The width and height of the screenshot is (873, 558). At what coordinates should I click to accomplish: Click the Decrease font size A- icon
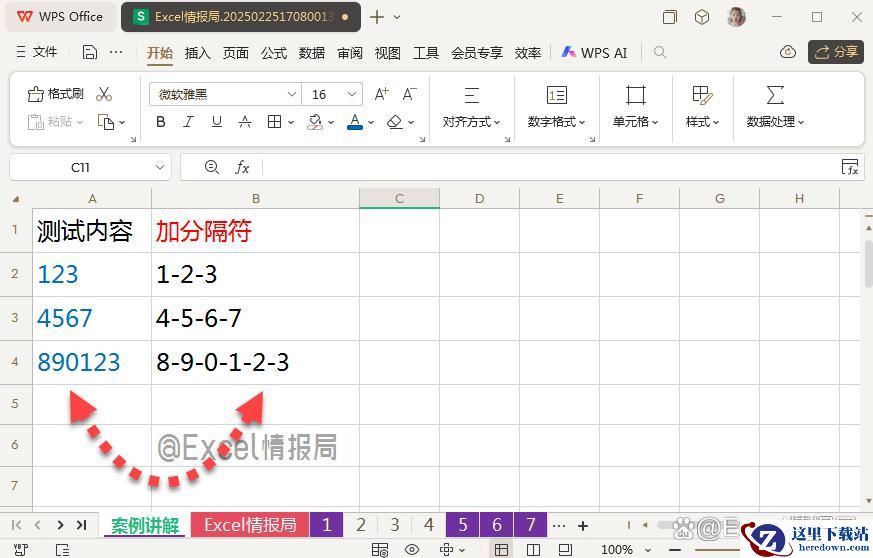(x=409, y=94)
